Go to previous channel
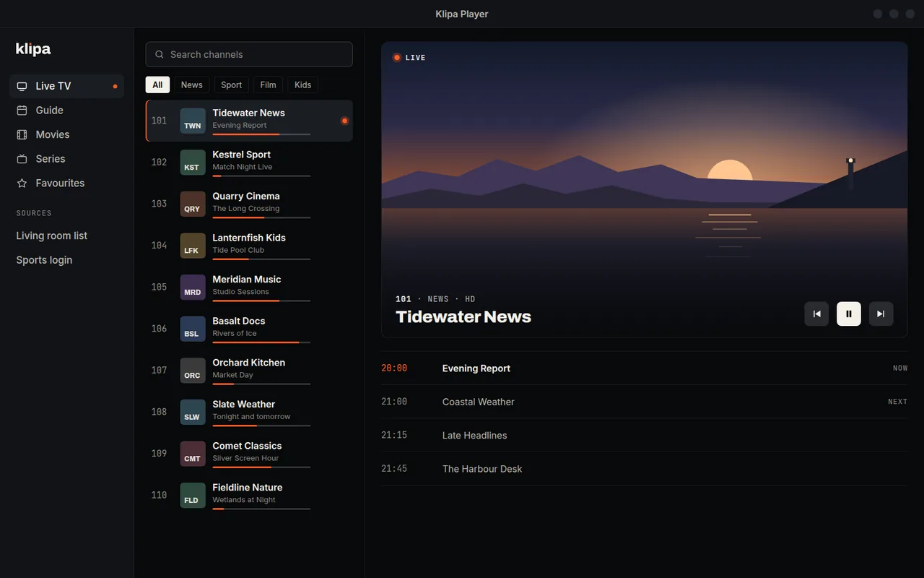 point(816,314)
